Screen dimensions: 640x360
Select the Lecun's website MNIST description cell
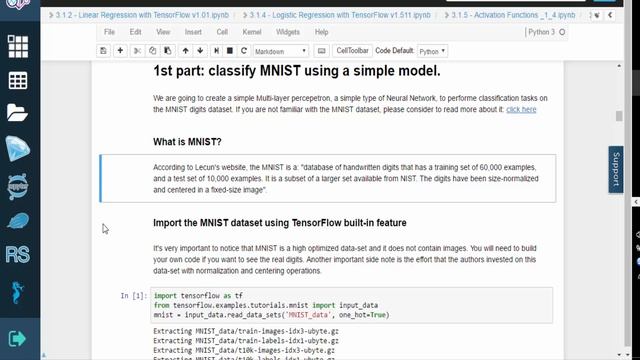click(x=328, y=178)
